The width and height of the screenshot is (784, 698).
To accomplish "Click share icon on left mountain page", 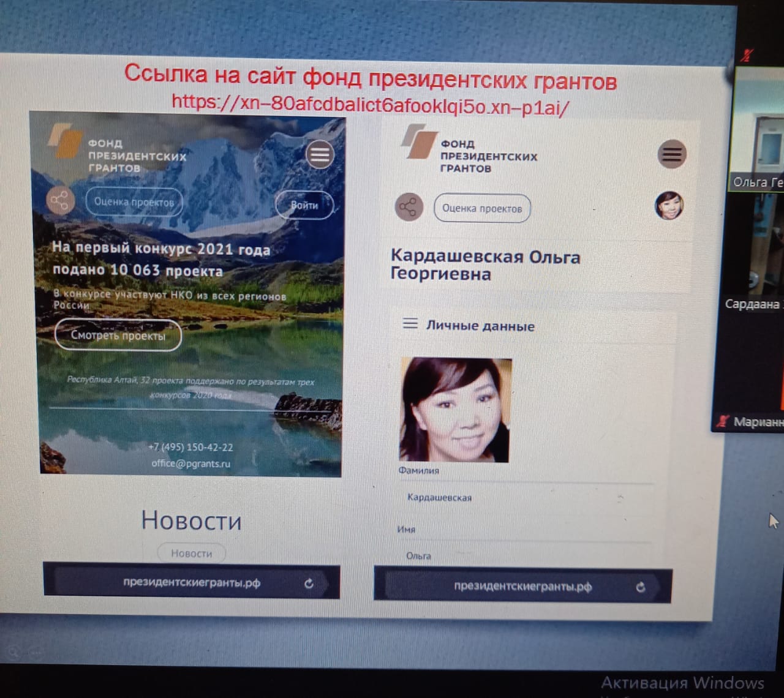I will 60,200.
